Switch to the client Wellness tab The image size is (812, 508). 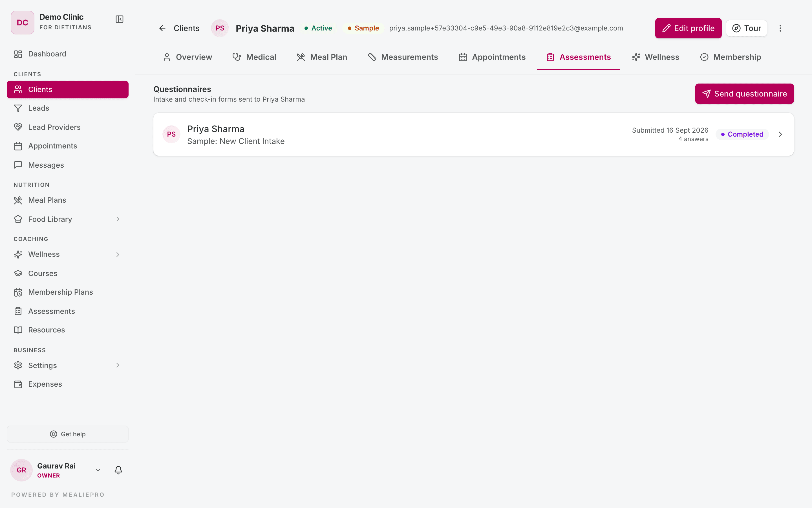(655, 57)
